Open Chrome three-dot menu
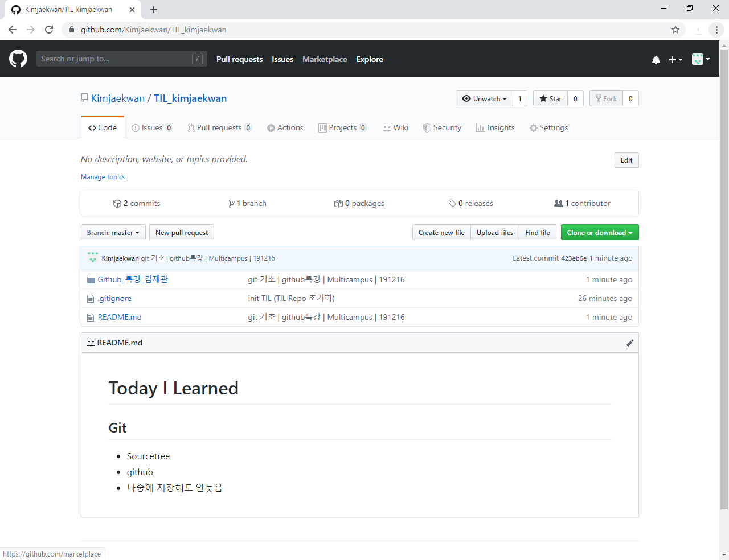729x560 pixels. point(716,30)
